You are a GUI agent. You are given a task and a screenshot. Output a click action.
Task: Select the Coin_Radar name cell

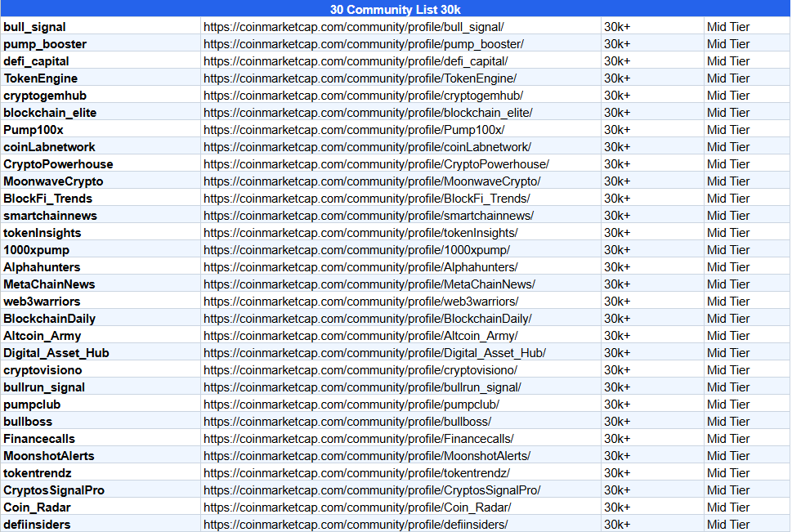101,507
